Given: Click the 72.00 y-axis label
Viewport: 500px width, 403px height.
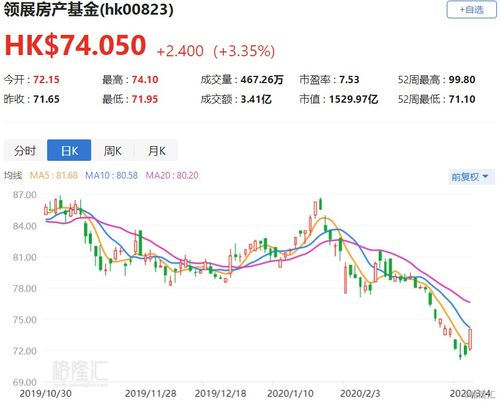Looking at the screenshot, I should click(25, 351).
